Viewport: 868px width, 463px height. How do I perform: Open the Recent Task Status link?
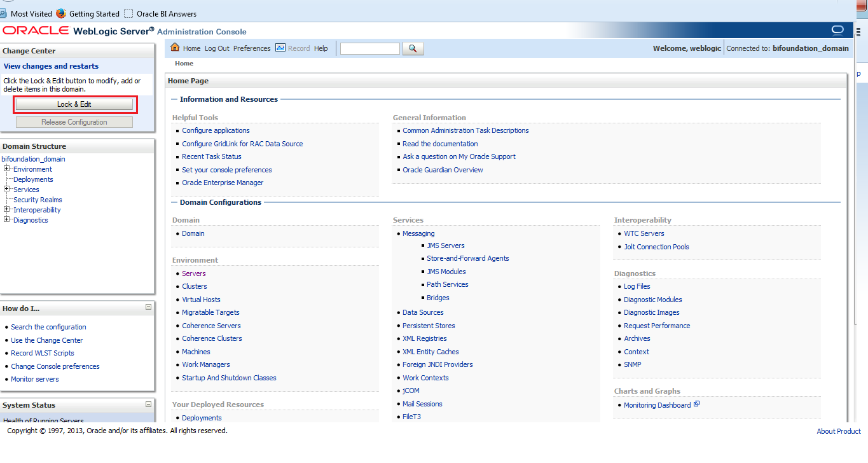pyautogui.click(x=212, y=156)
